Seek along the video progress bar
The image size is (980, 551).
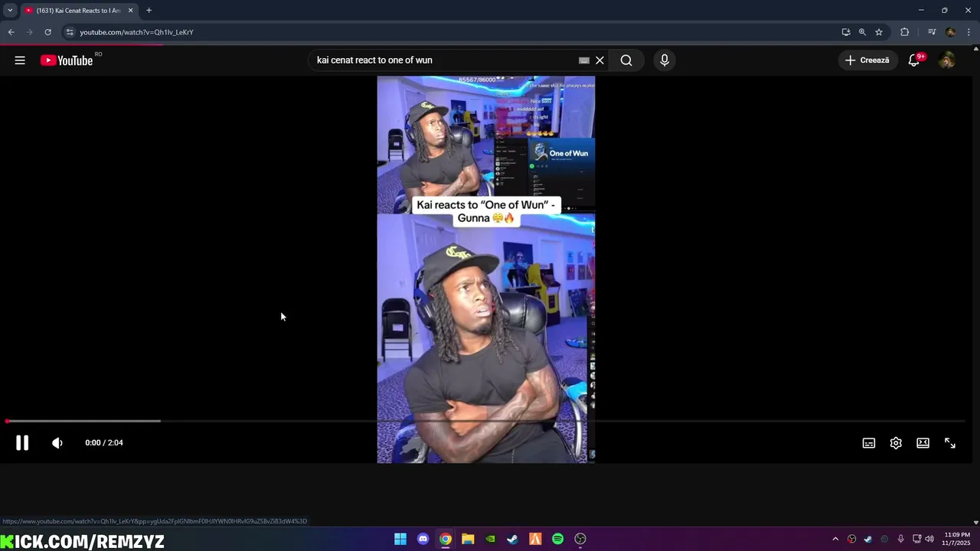click(485, 421)
